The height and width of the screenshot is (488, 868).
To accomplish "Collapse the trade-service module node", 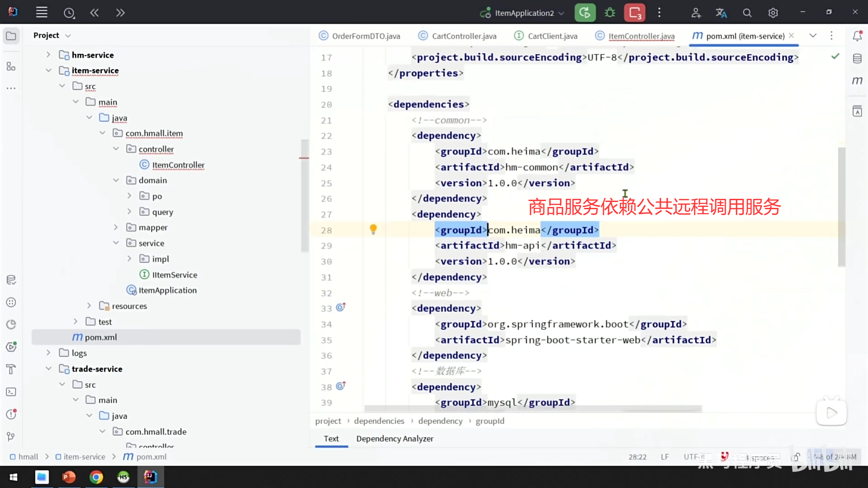I will (48, 369).
